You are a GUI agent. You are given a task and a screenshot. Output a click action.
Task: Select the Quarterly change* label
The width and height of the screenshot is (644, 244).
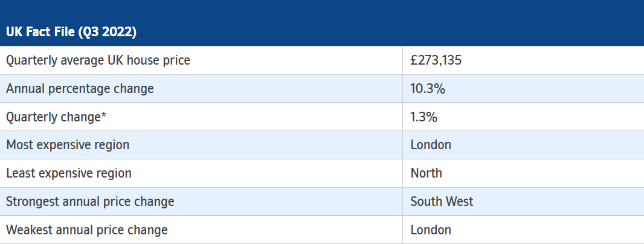[x=56, y=117]
